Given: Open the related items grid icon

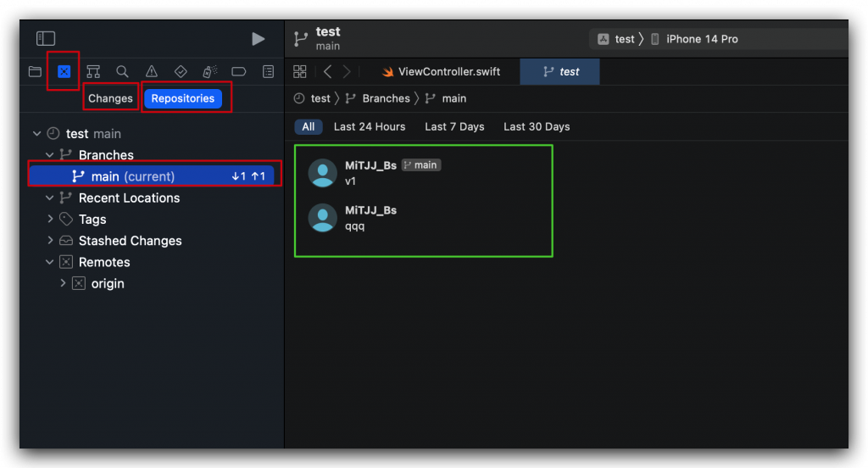Looking at the screenshot, I should [299, 71].
